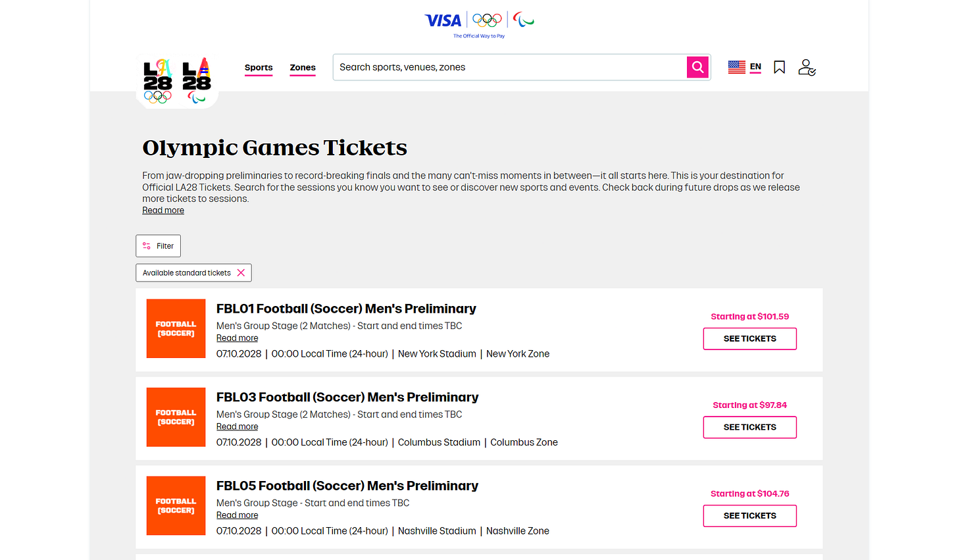
Task: See tickets for FBL05 Men's Preliminary
Action: [x=749, y=516]
